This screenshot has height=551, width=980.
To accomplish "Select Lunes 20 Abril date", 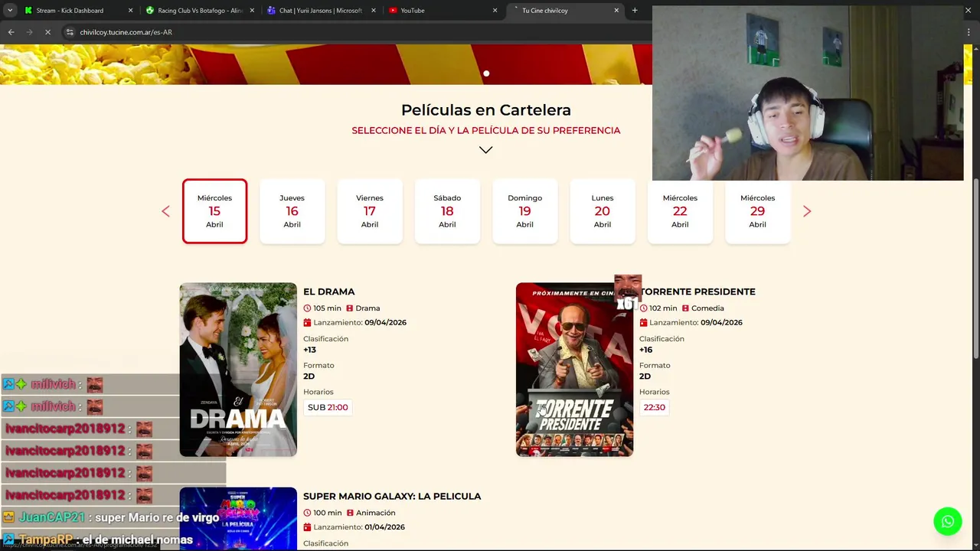I will 603,211.
